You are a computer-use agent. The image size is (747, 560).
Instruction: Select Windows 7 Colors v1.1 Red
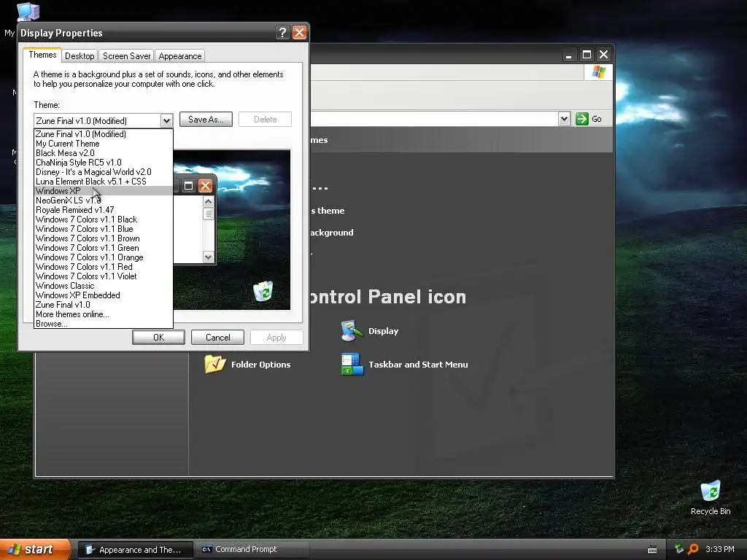pyautogui.click(x=104, y=267)
